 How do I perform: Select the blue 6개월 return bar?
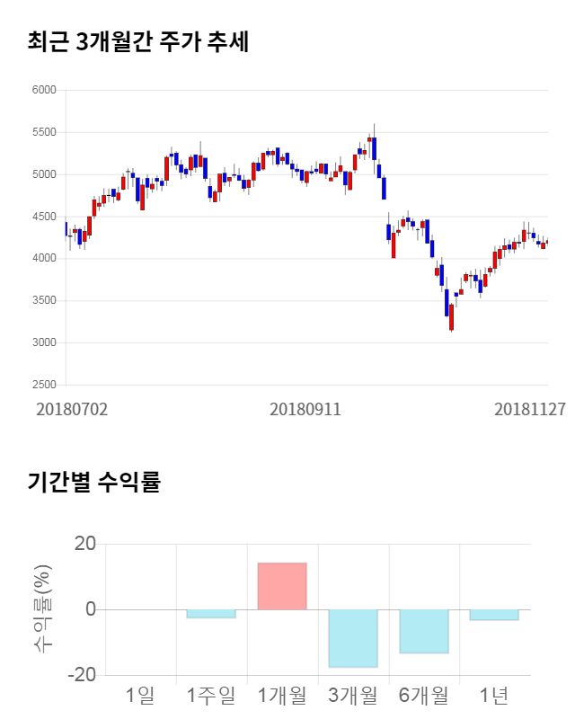tap(424, 631)
